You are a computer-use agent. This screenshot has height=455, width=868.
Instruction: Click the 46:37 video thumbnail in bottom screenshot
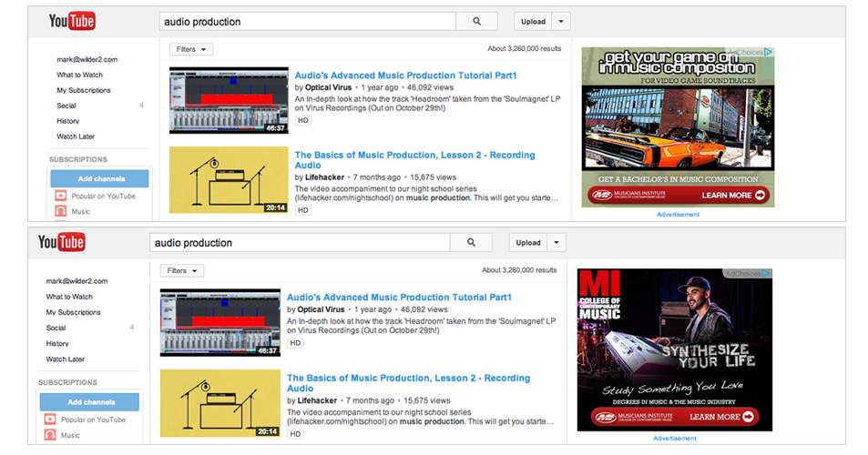pyautogui.click(x=220, y=323)
